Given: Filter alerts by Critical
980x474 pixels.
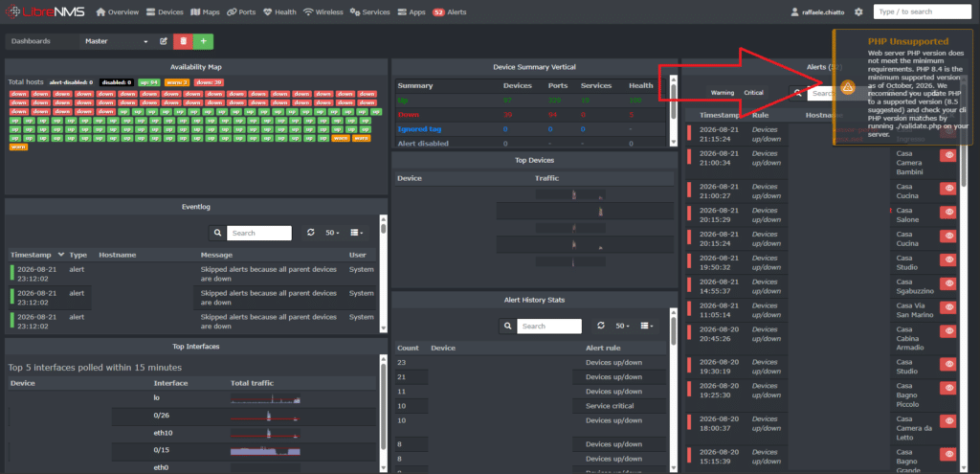Looking at the screenshot, I should 753,93.
